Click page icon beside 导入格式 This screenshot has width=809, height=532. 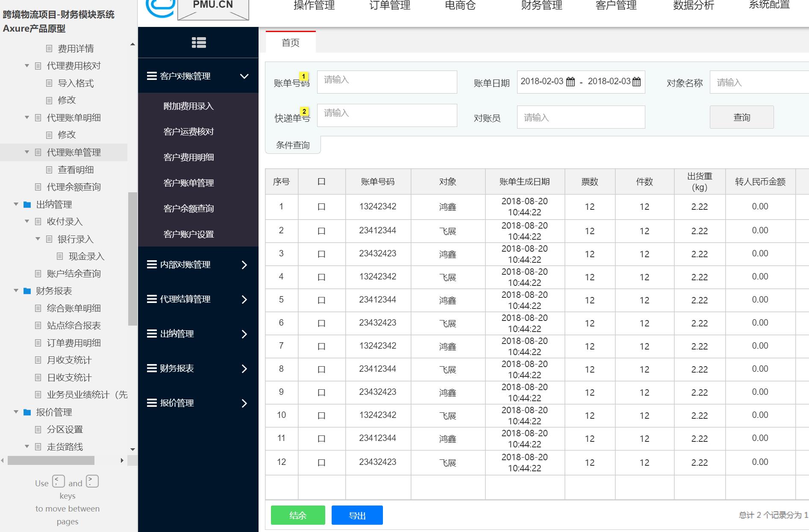pyautogui.click(x=49, y=83)
